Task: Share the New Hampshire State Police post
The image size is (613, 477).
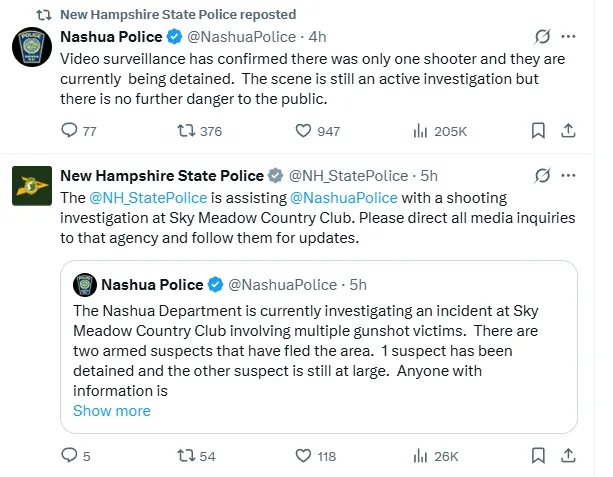Action: pyautogui.click(x=568, y=456)
